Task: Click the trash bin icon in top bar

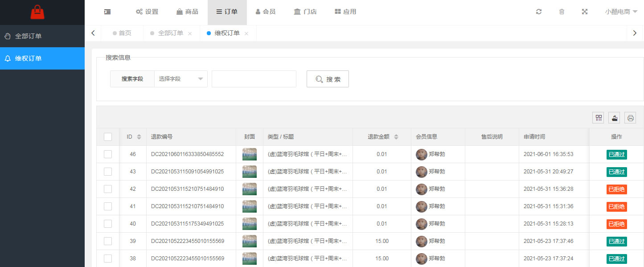Action: point(562,12)
